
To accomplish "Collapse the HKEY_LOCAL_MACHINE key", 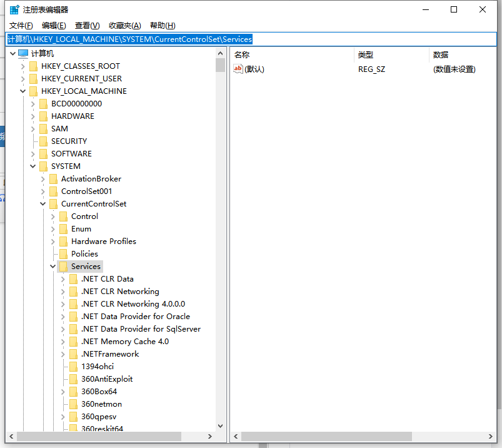I will pos(23,91).
